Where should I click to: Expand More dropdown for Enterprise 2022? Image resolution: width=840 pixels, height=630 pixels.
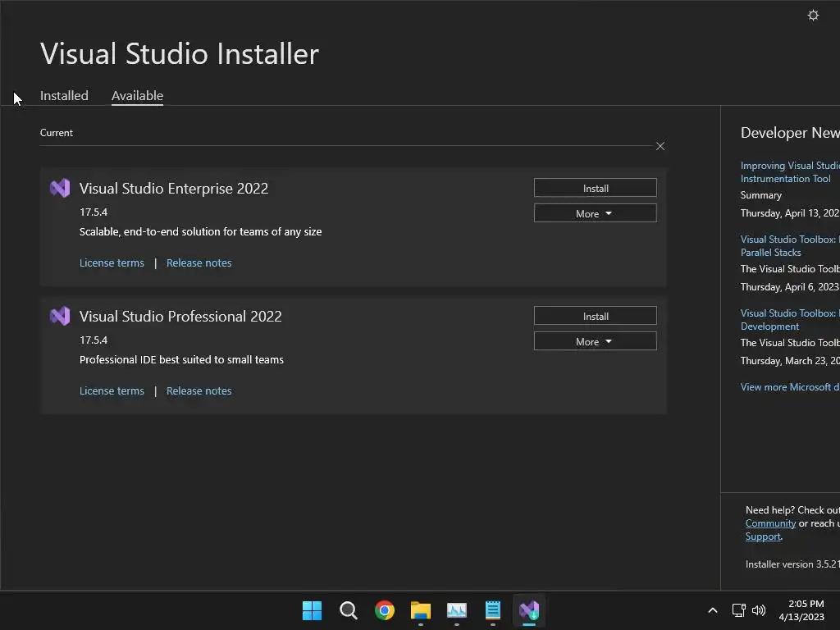pos(596,213)
